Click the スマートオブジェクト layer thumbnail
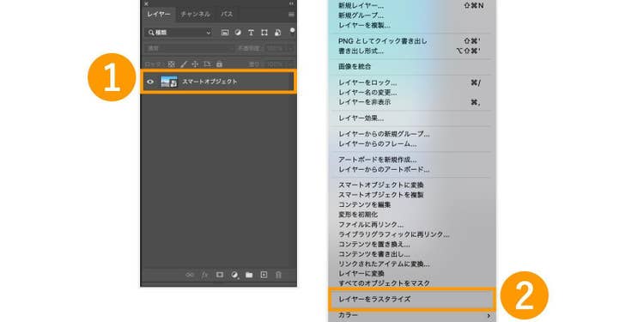The height and width of the screenshot is (322, 644). [169, 82]
